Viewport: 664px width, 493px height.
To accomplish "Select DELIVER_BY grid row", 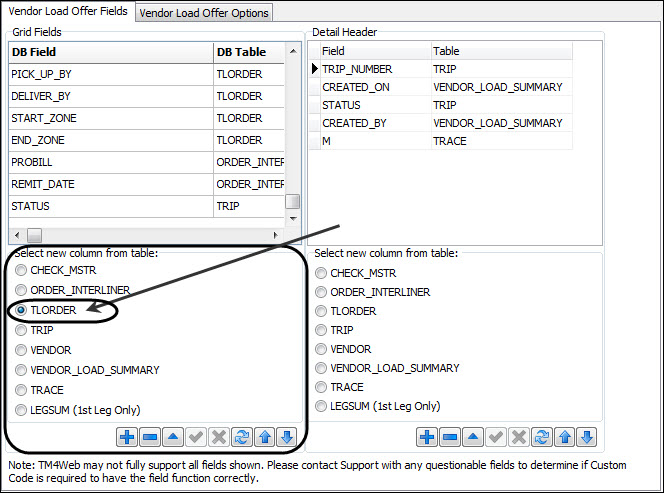I will point(147,97).
